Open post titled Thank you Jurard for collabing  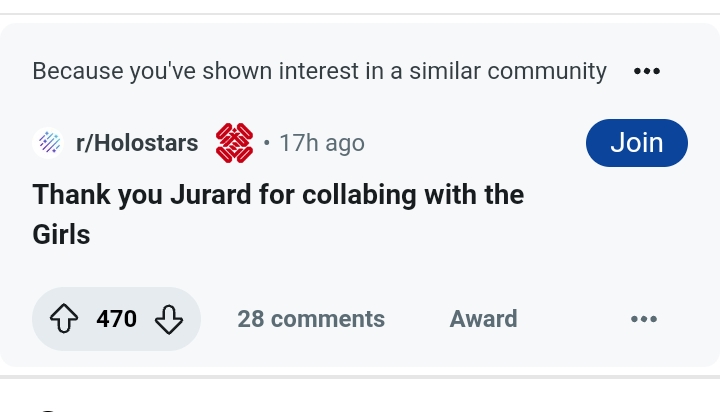[278, 194]
